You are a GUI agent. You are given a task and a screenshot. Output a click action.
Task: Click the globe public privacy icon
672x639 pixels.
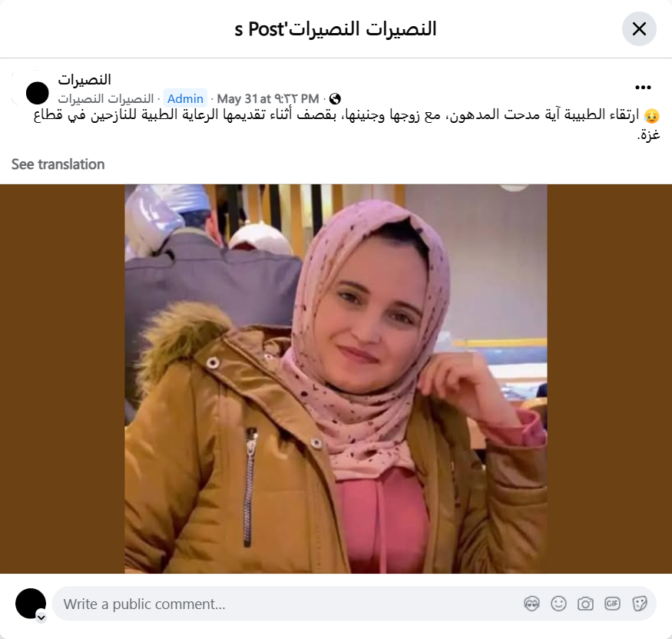pyautogui.click(x=335, y=99)
